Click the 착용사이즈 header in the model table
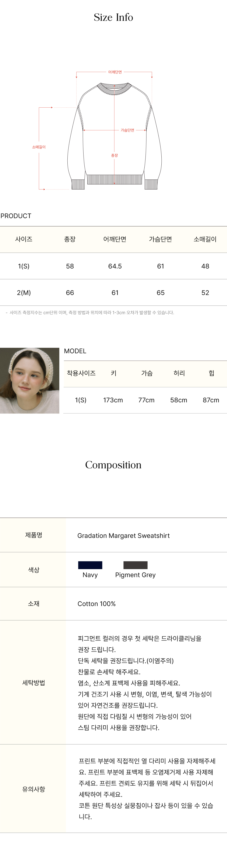 (x=81, y=373)
